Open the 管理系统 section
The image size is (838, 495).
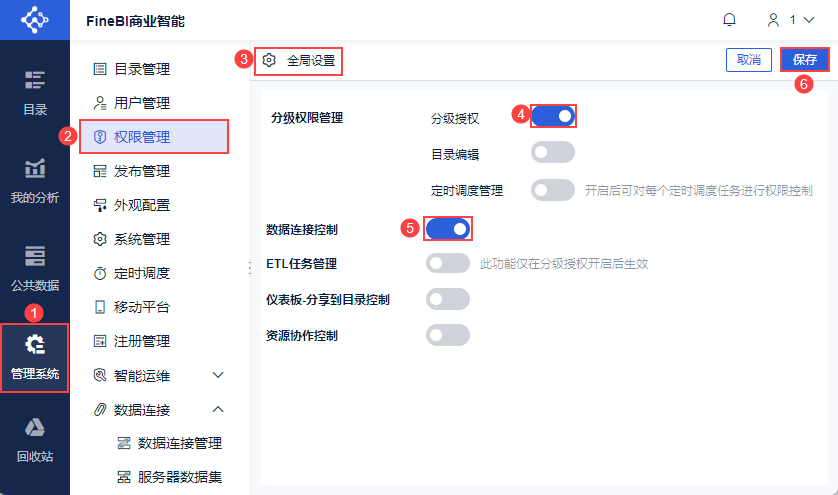pyautogui.click(x=35, y=358)
